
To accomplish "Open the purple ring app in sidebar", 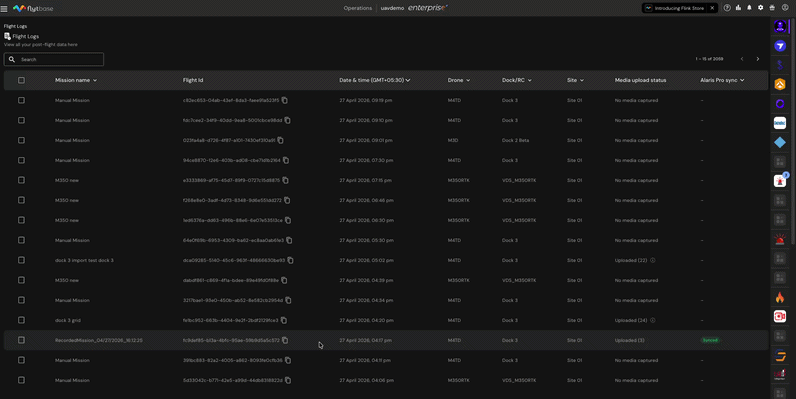I will pyautogui.click(x=780, y=104).
